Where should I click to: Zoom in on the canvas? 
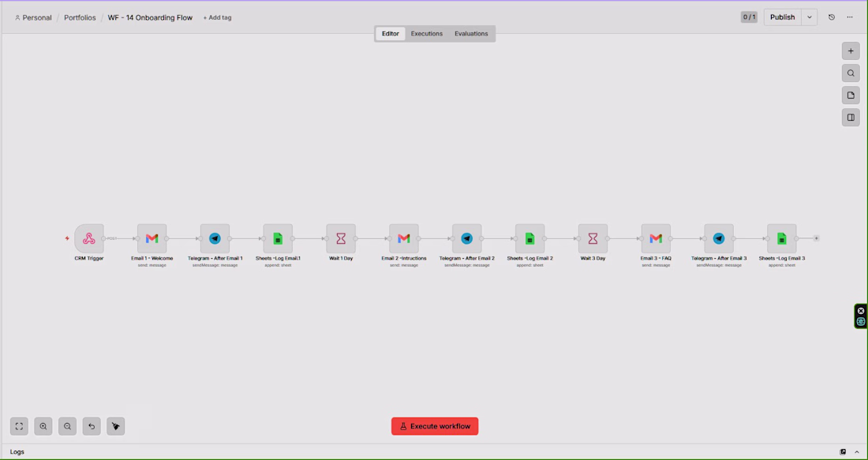pyautogui.click(x=43, y=426)
